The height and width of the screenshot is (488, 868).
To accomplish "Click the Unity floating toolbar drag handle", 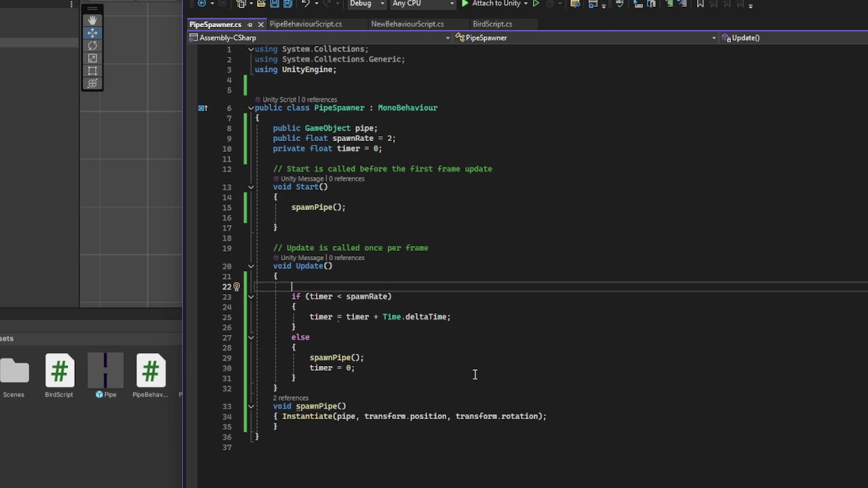I will pyautogui.click(x=92, y=9).
